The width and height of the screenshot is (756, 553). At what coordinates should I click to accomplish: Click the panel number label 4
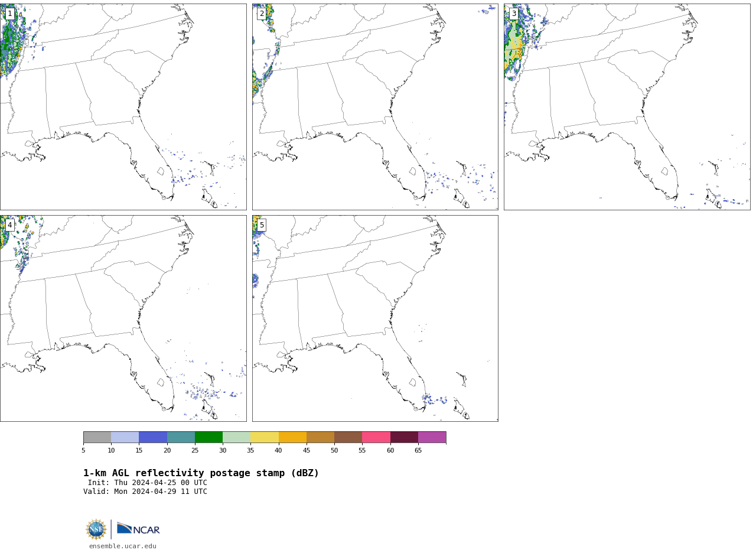tap(9, 225)
